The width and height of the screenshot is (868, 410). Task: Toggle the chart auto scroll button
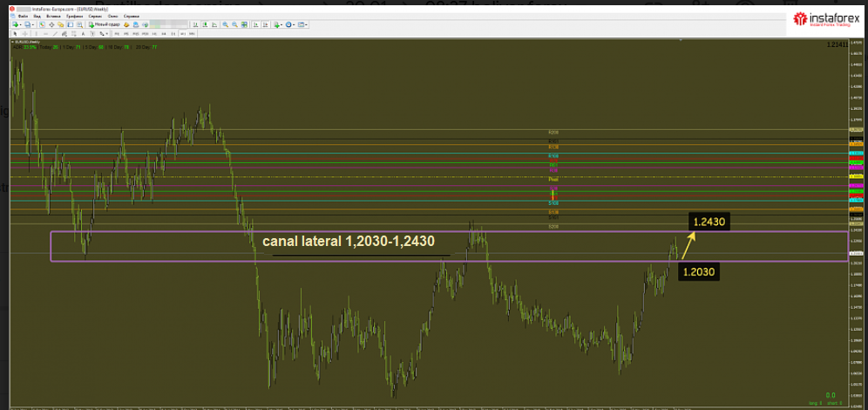point(256,24)
